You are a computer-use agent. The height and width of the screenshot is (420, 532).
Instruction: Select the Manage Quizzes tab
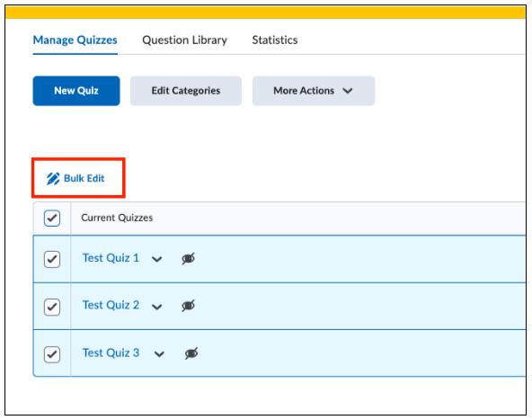coord(75,40)
